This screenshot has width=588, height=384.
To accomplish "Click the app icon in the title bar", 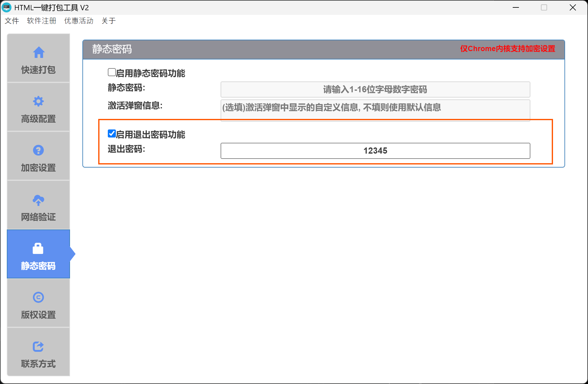I will click(7, 7).
